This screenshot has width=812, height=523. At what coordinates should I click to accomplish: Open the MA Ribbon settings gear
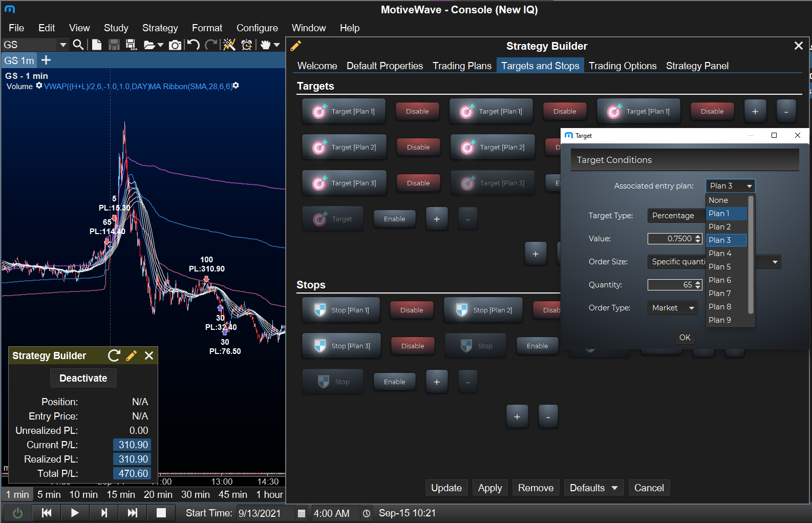pyautogui.click(x=236, y=86)
